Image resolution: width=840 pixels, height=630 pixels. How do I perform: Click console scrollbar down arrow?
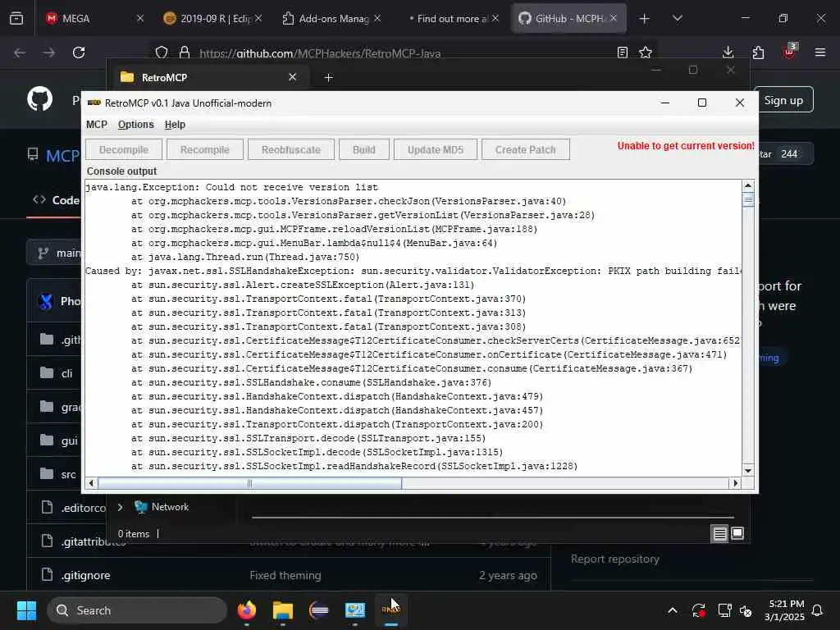tap(748, 470)
